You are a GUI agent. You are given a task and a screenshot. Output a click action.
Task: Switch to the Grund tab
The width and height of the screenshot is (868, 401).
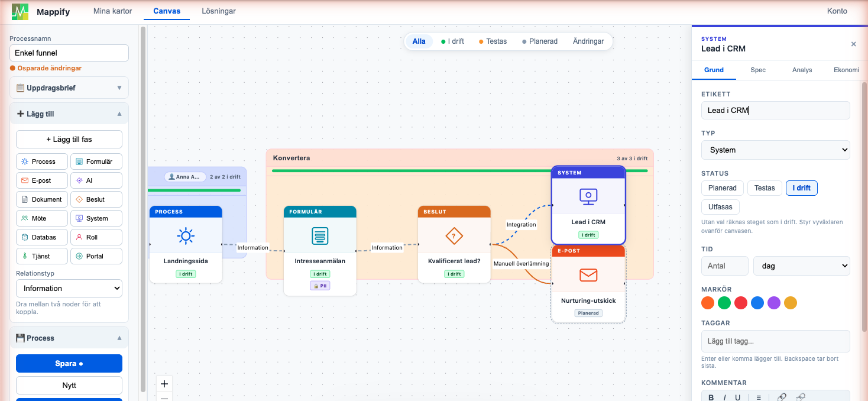click(714, 70)
